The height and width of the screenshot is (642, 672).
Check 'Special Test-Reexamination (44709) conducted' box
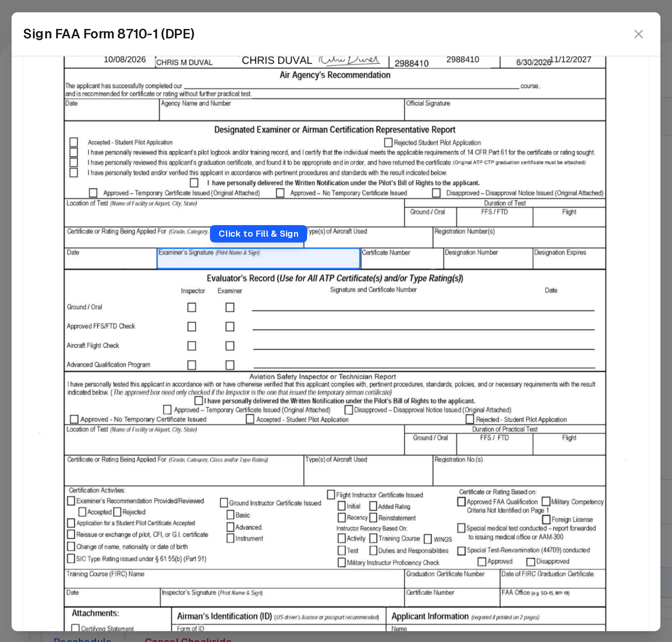[461, 550]
